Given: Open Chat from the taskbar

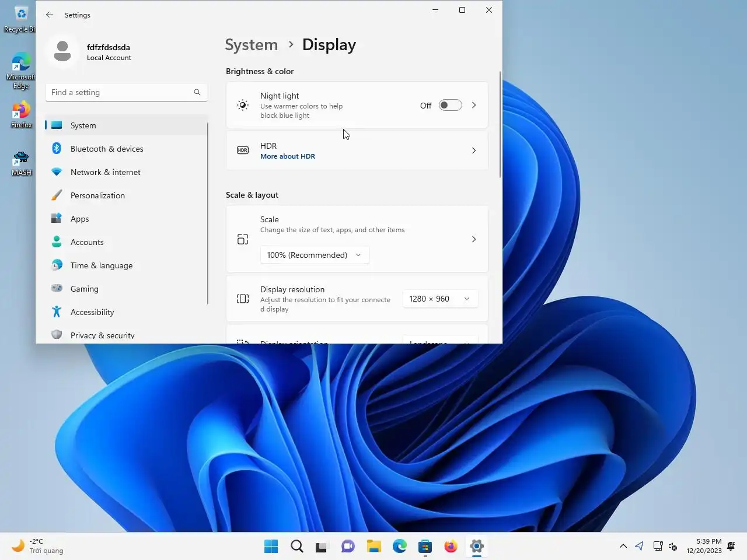Looking at the screenshot, I should click(x=348, y=546).
